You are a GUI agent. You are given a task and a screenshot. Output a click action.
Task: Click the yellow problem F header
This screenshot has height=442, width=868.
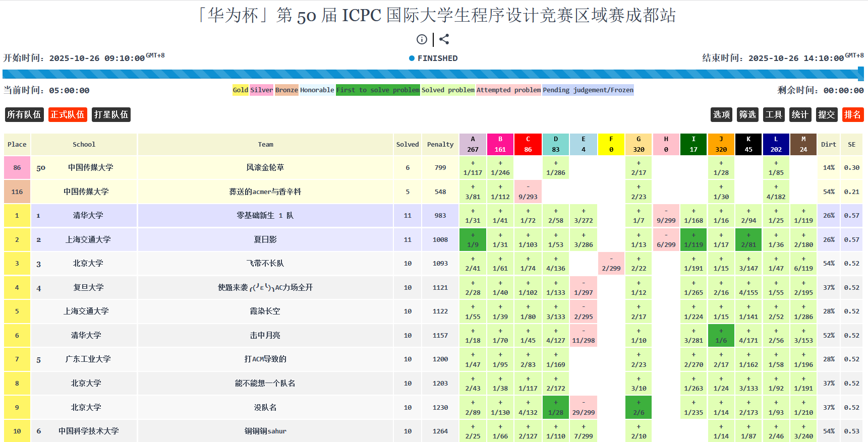[611, 144]
